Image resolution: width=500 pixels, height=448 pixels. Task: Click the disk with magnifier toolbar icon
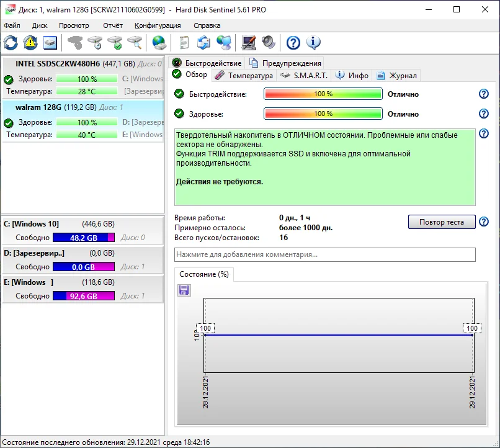pyautogui.click(x=135, y=43)
